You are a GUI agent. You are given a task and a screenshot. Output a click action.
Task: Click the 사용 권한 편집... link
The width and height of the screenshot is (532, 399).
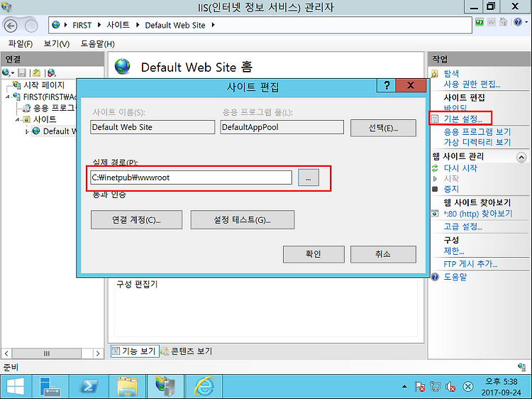pos(472,84)
